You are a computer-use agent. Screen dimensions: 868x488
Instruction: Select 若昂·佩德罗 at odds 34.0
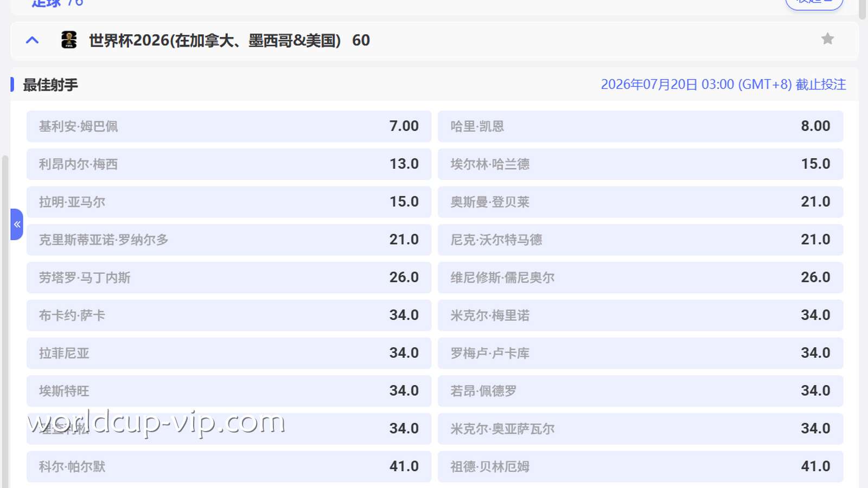click(x=639, y=390)
